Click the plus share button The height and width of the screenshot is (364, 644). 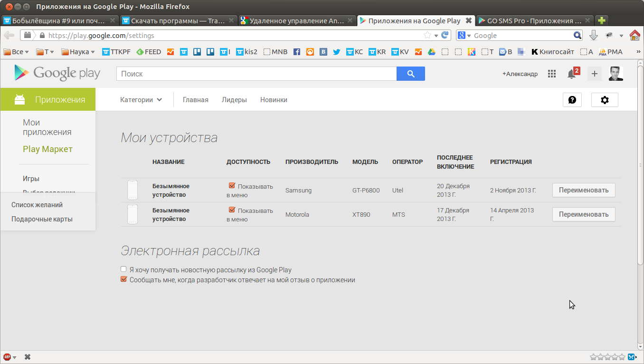point(595,74)
